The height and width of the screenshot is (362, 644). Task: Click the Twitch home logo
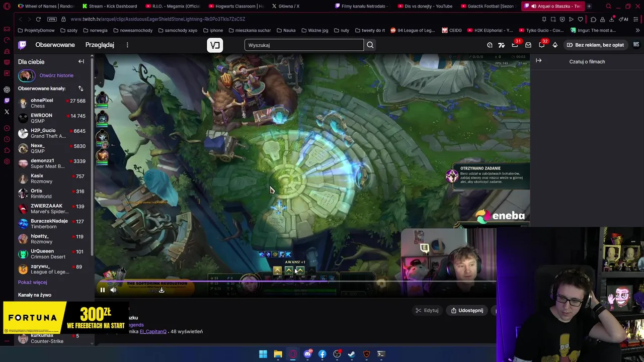click(22, 45)
